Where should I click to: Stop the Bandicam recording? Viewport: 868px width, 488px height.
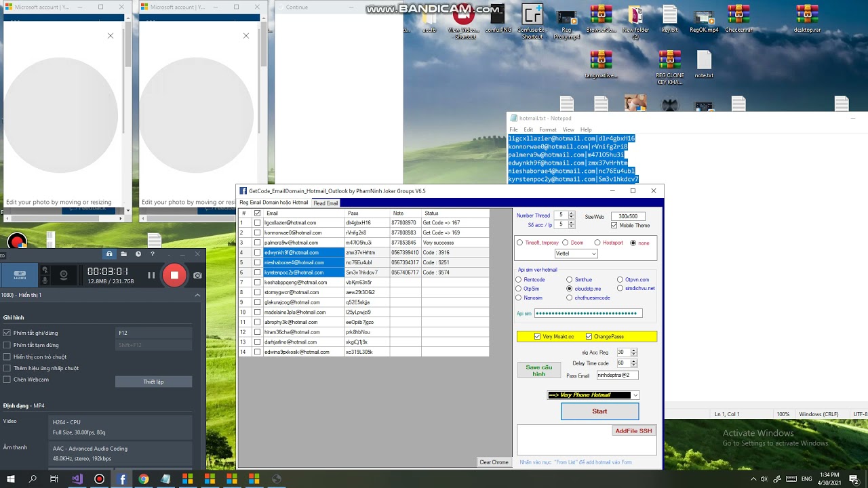point(174,274)
